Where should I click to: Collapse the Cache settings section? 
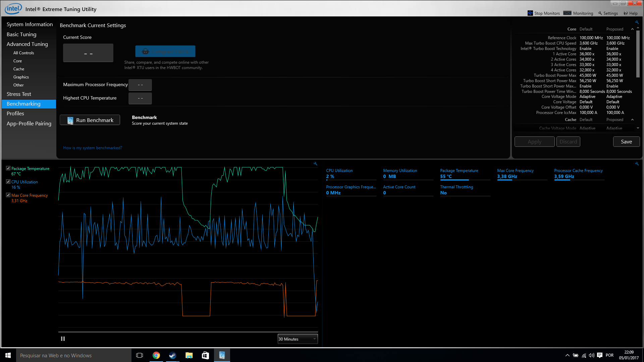[x=632, y=120]
